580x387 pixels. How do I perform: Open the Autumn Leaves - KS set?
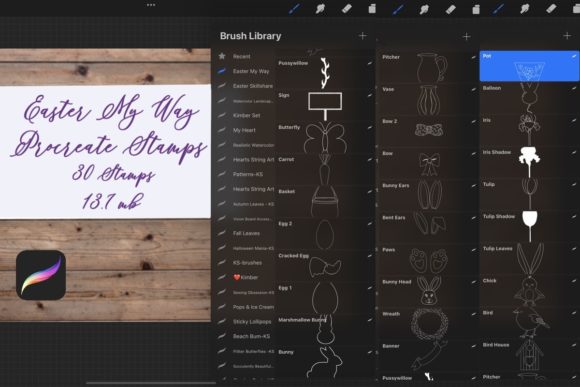point(253,204)
